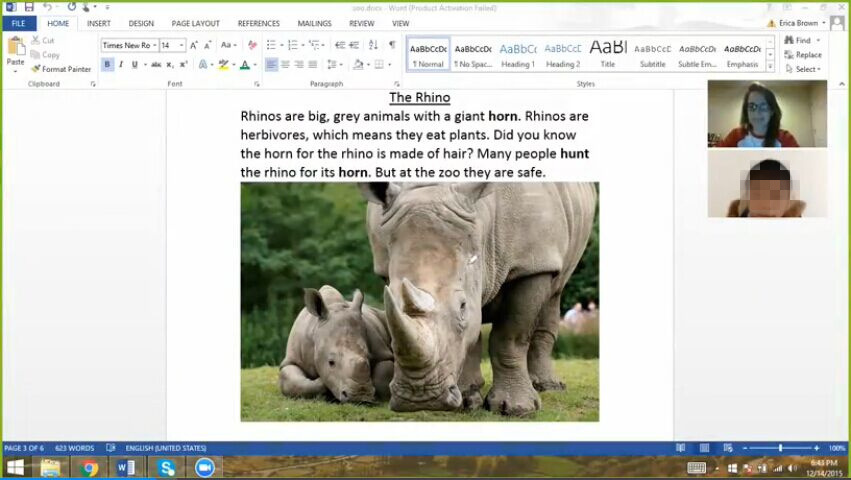Select the bullet list icon
Screen dimensions: 851x480
271,45
